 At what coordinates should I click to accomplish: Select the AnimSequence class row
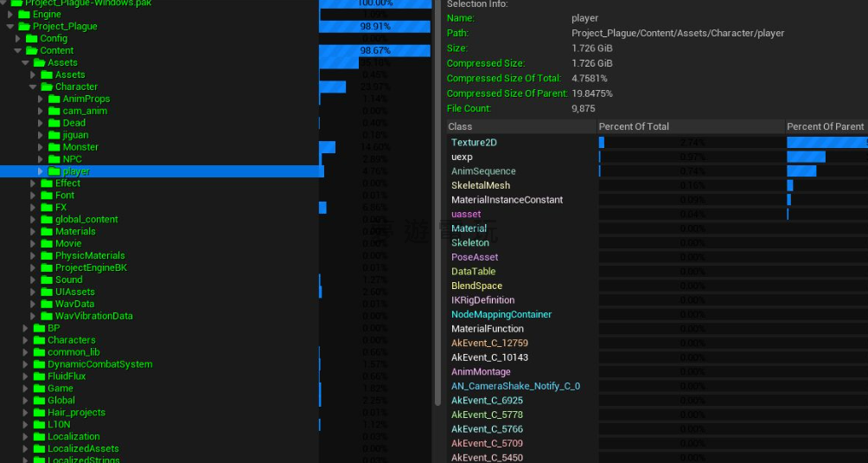click(483, 171)
